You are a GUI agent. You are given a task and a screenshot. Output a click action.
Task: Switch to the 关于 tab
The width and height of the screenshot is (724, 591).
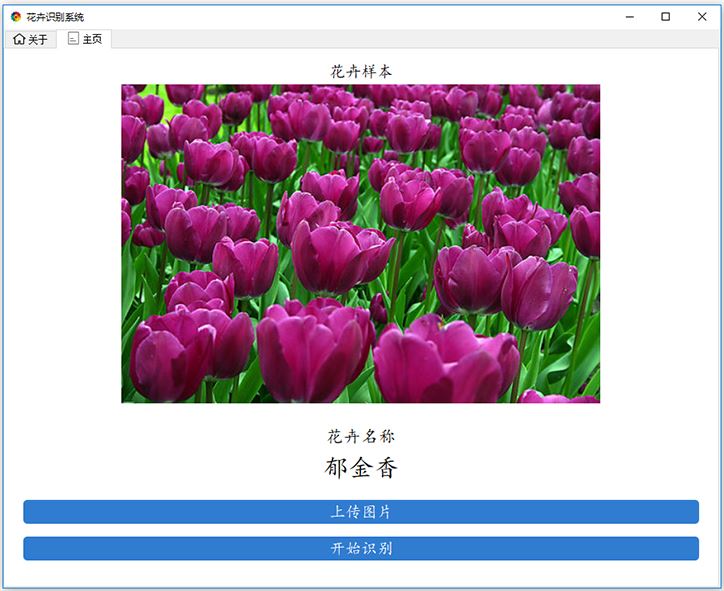click(x=30, y=39)
